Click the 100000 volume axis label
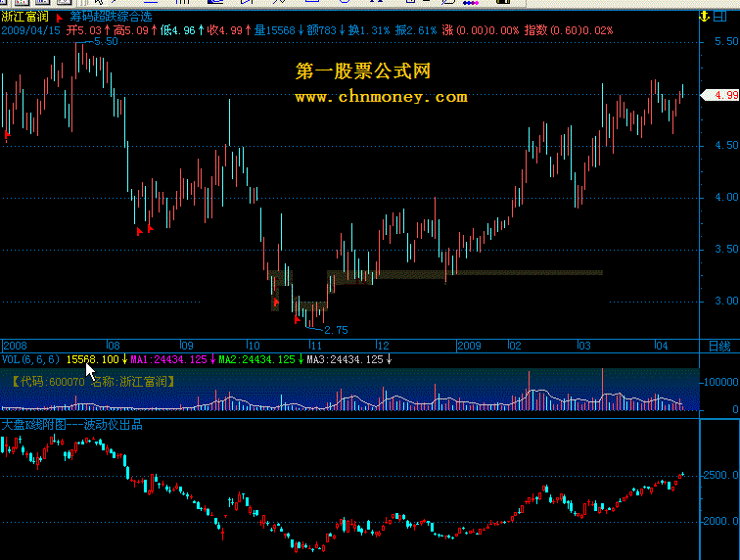Screen dimensions: 740x560 click(x=720, y=382)
